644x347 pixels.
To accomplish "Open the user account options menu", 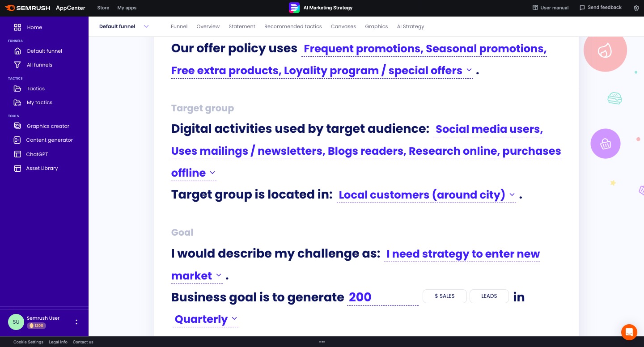I will (x=76, y=322).
